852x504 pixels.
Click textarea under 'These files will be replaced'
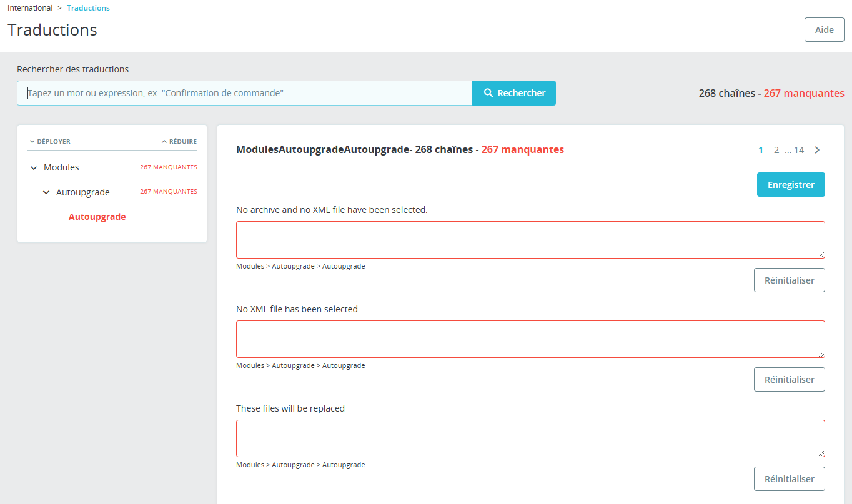[x=530, y=438]
